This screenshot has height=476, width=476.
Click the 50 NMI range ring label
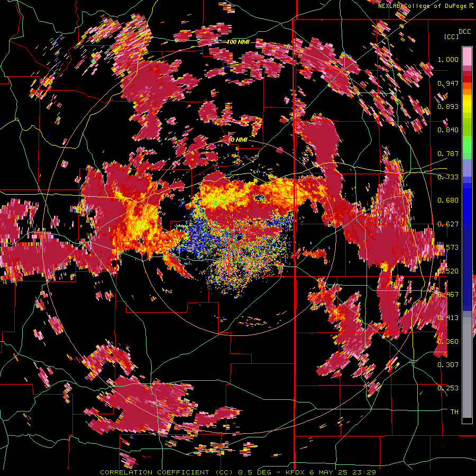[237, 140]
